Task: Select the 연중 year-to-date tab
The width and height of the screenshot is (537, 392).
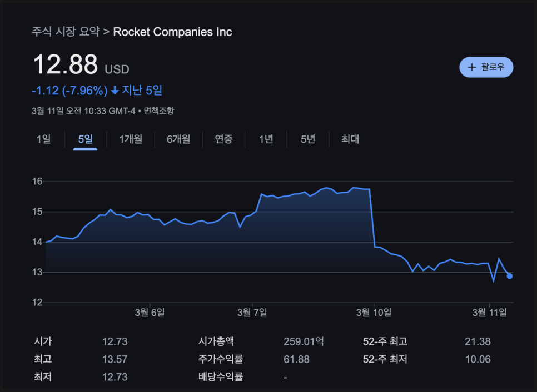Action: (x=223, y=139)
